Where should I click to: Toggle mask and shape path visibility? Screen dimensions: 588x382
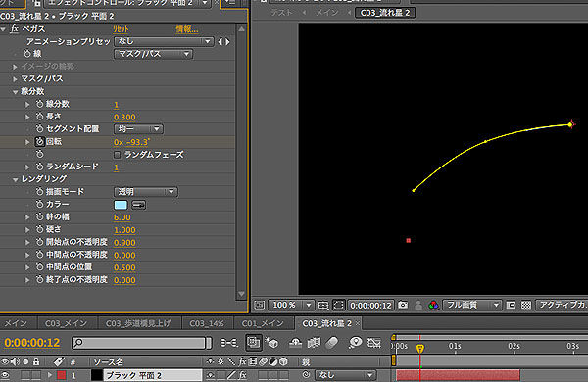coord(339,306)
